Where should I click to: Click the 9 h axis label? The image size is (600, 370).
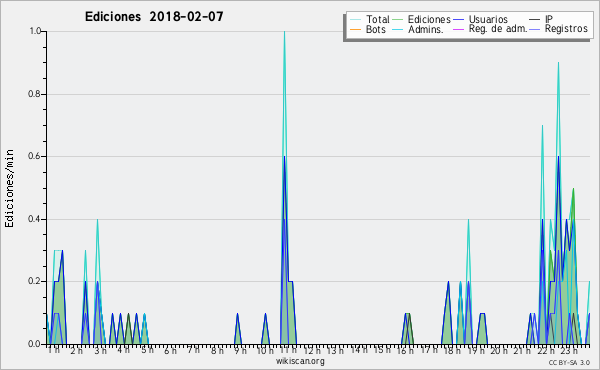[240, 350]
